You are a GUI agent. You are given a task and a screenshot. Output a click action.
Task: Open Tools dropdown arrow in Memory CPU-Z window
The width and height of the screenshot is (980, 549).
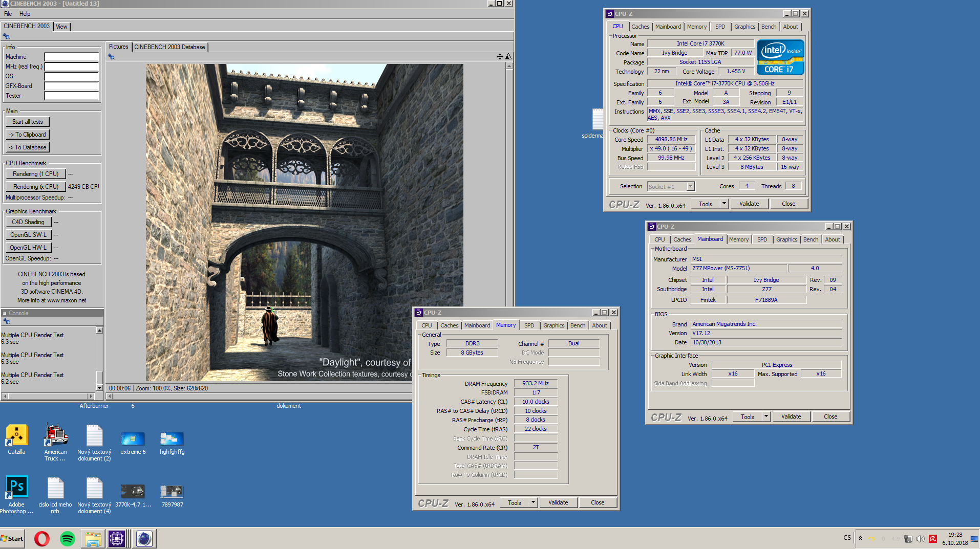[x=533, y=502]
